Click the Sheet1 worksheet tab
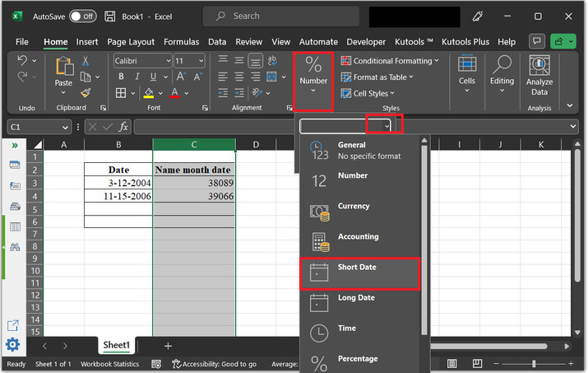 point(116,346)
